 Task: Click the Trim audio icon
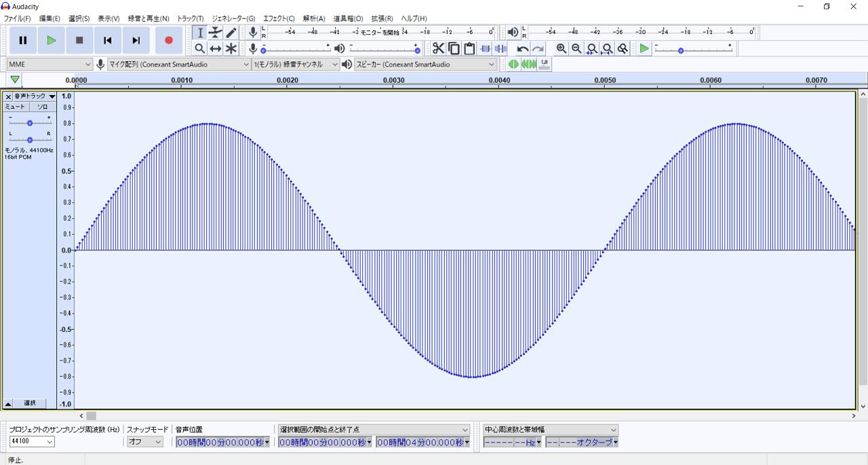[x=486, y=48]
